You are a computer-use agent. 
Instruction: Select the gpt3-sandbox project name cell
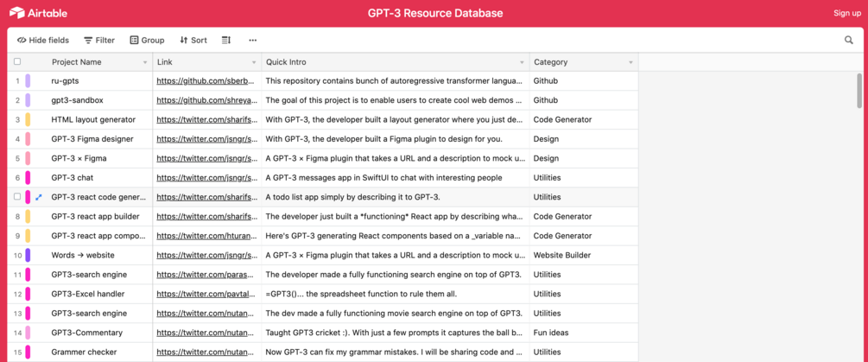tap(98, 100)
